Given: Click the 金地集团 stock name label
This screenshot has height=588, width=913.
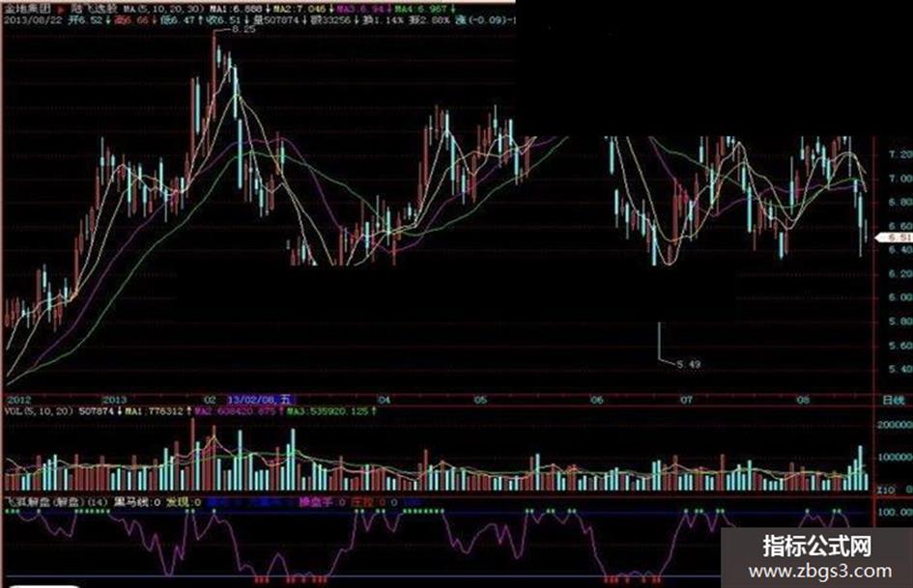Looking at the screenshot, I should (x=27, y=10).
